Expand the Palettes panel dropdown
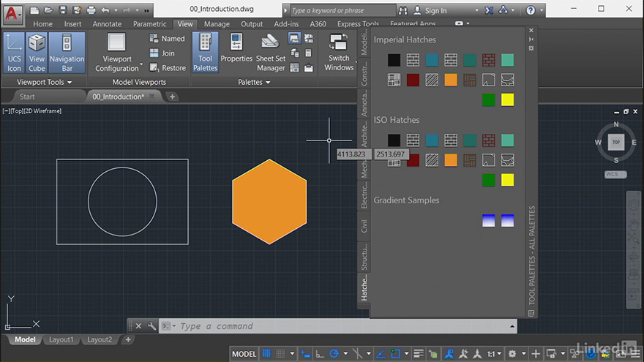 tap(254, 82)
